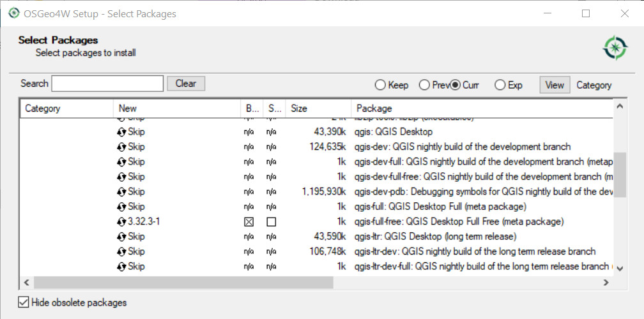Select the Keep radio button
Image resolution: width=644 pixels, height=319 pixels.
[x=380, y=85]
